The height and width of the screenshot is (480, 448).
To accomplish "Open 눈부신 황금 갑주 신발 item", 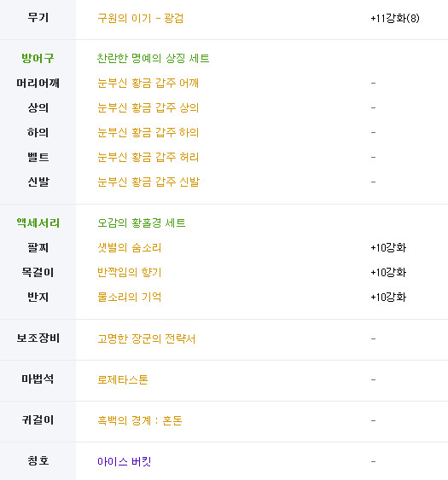I will pyautogui.click(x=148, y=182).
